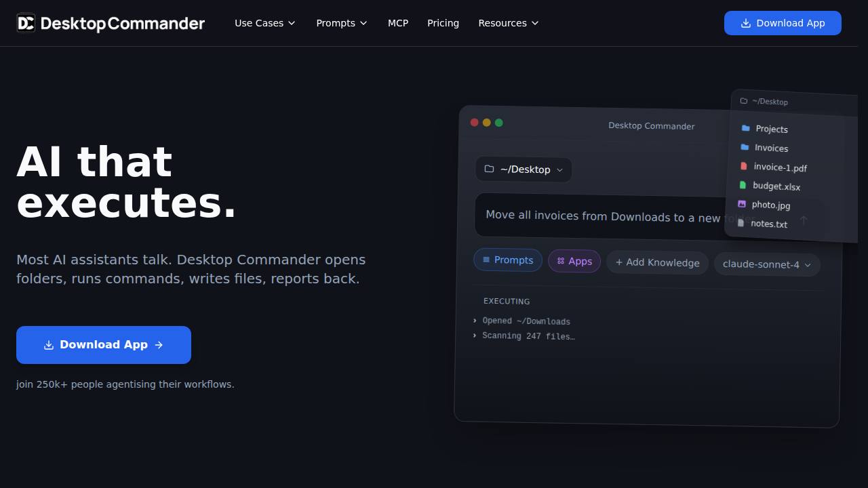This screenshot has height=488, width=868.
Task: Click 'join 250k+ people' text
Action: click(x=125, y=384)
